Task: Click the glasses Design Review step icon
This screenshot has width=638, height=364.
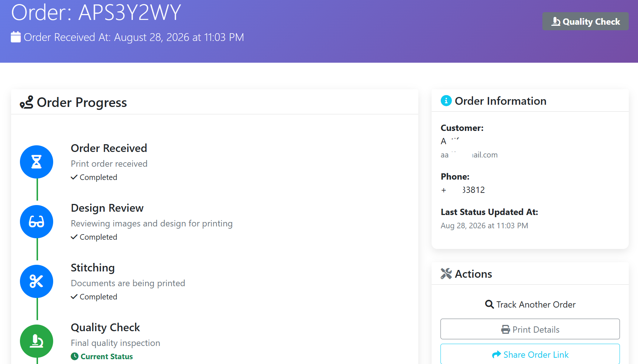Action: click(x=37, y=222)
